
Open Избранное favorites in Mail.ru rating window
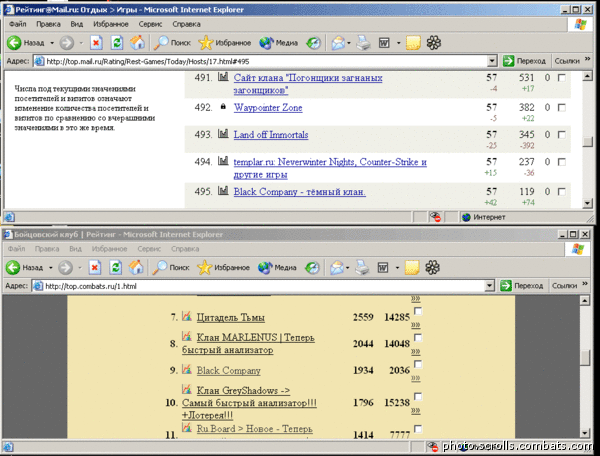(225, 43)
